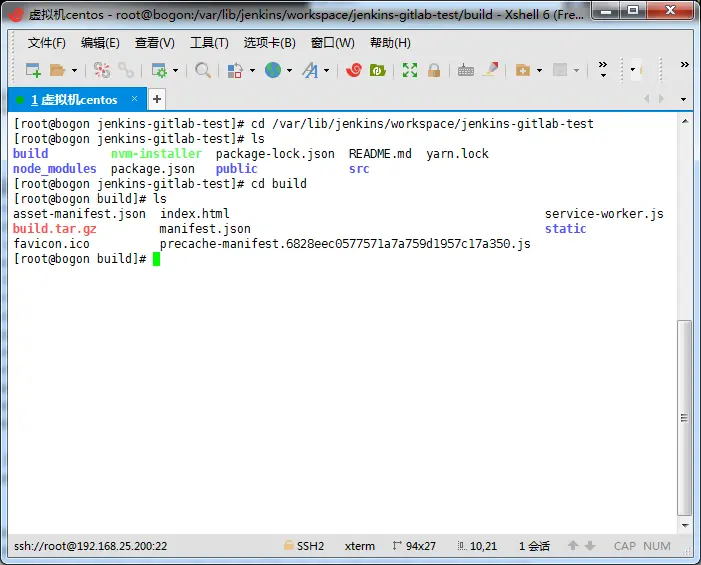Image resolution: width=701 pixels, height=565 pixels.
Task: Add a new tab with plus button
Action: pos(157,99)
